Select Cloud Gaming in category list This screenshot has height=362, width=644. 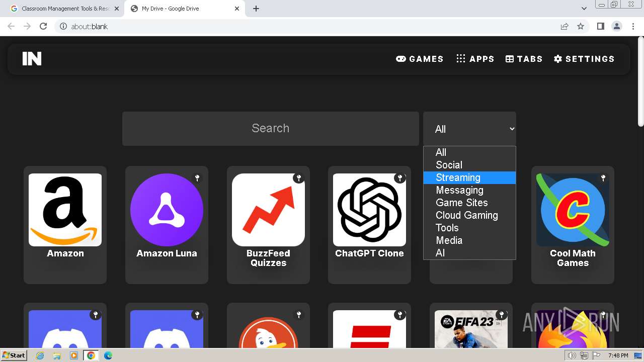pyautogui.click(x=469, y=215)
